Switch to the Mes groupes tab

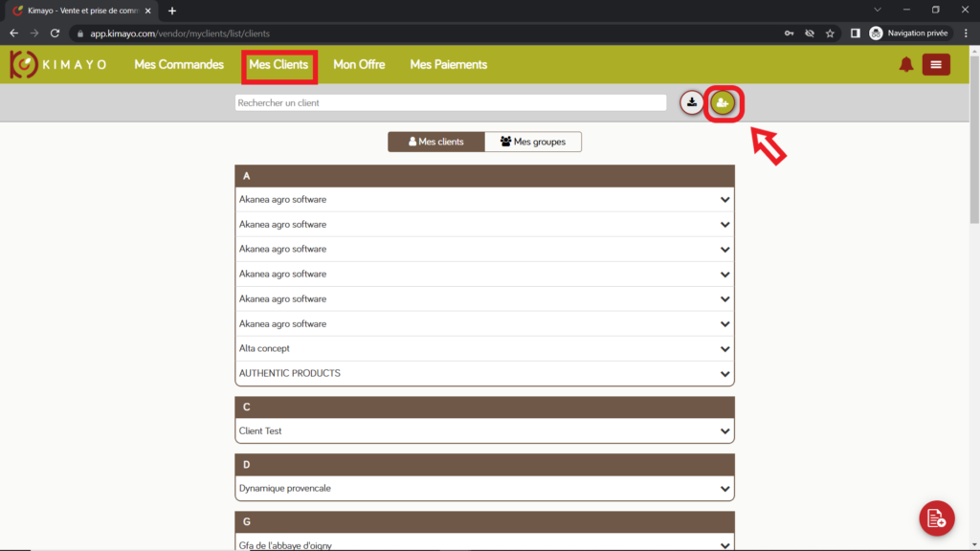[533, 142]
